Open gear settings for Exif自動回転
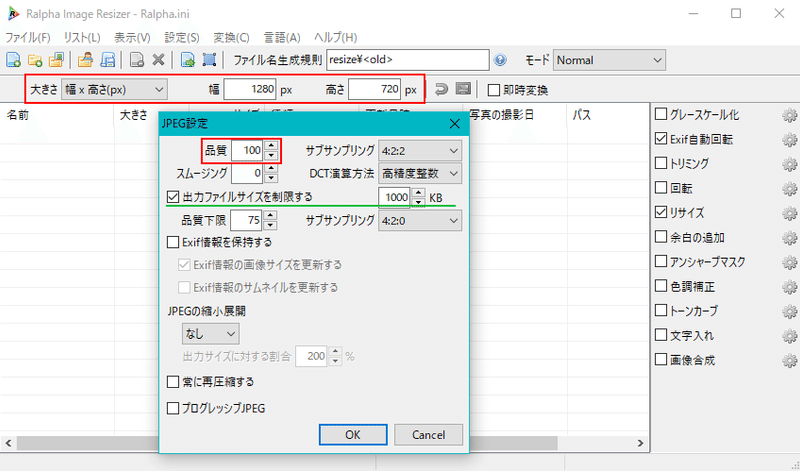Viewport: 800px width, 471px height. 789,140
